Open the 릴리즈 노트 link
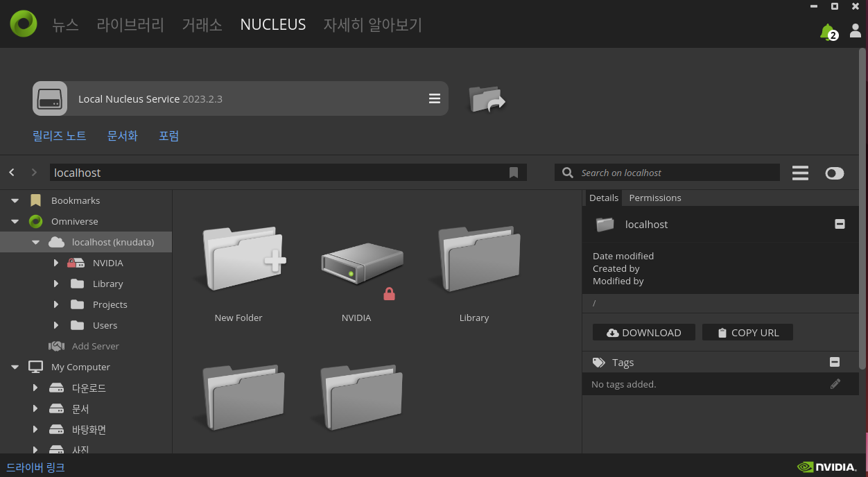The height and width of the screenshot is (477, 868). [x=60, y=136]
